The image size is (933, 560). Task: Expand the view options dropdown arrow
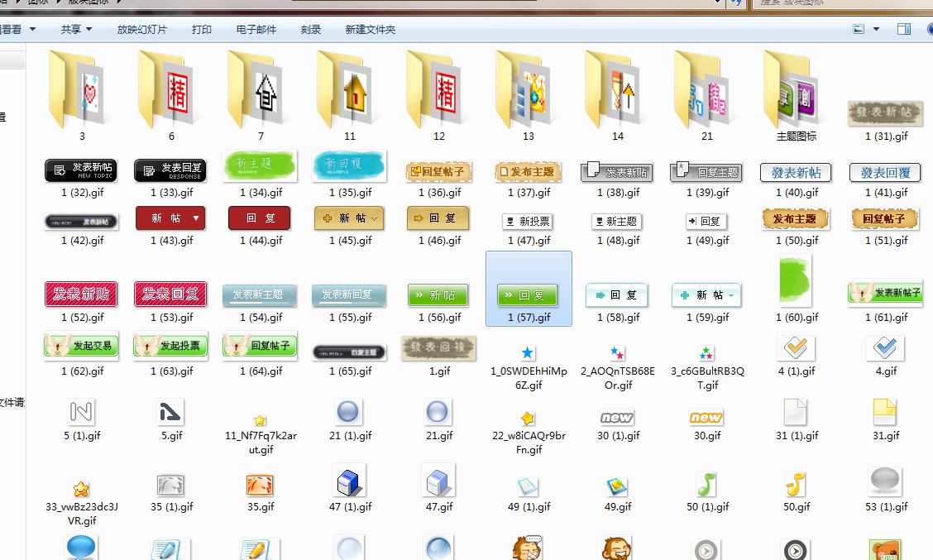click(876, 29)
